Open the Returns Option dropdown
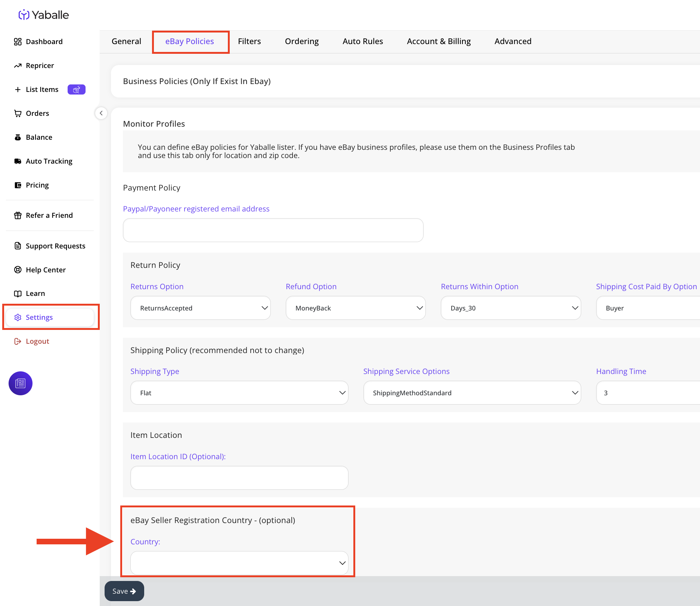 click(201, 308)
